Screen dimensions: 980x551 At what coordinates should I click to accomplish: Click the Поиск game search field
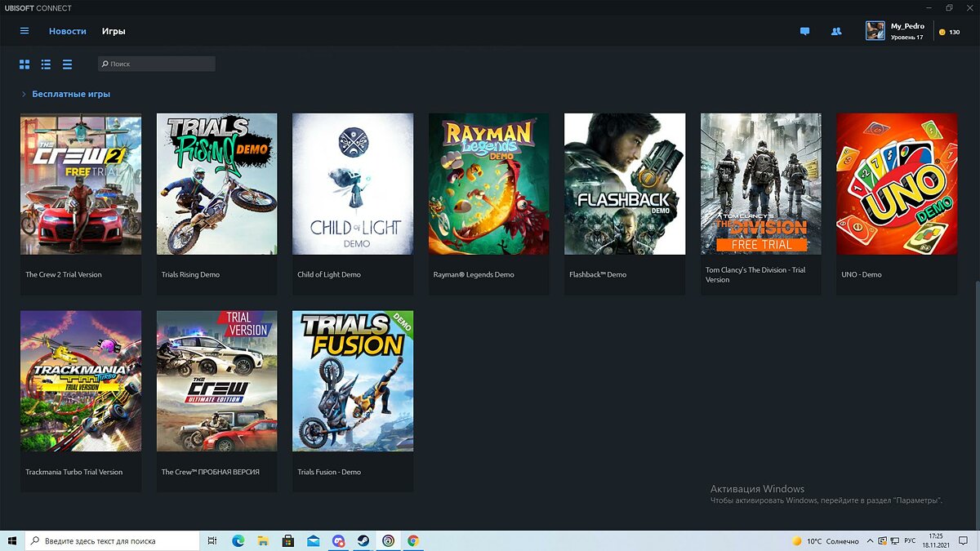tap(157, 64)
